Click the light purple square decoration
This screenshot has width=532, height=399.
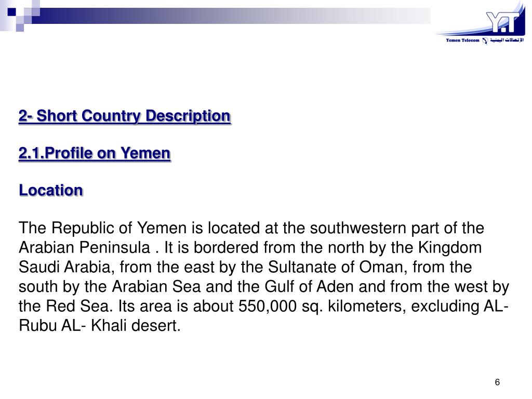(20, 28)
